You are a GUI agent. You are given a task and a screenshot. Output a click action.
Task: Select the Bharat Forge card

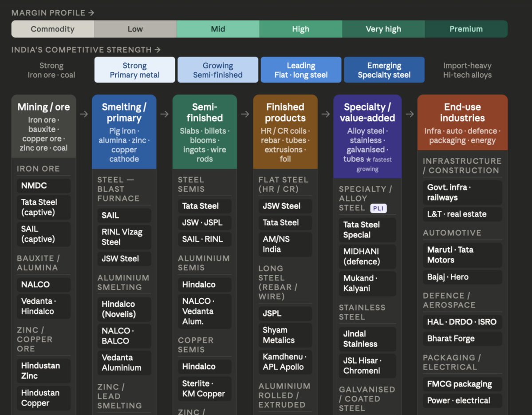[x=462, y=339]
